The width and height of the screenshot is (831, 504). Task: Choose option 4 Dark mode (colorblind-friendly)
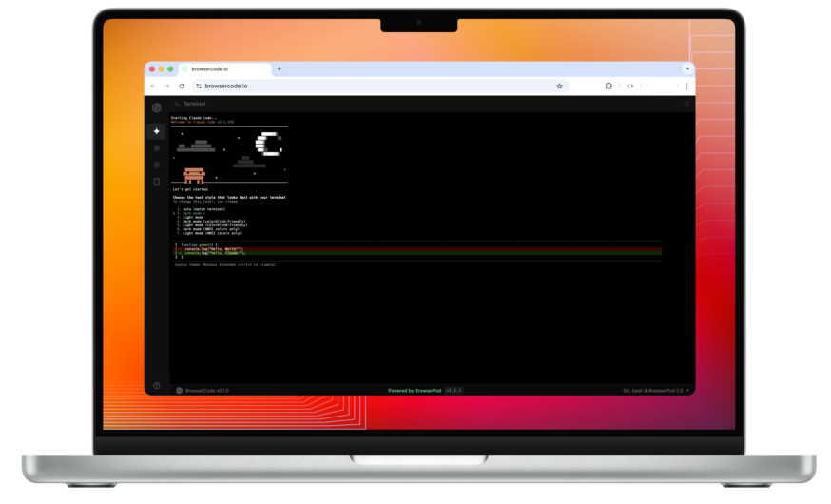click(211, 221)
